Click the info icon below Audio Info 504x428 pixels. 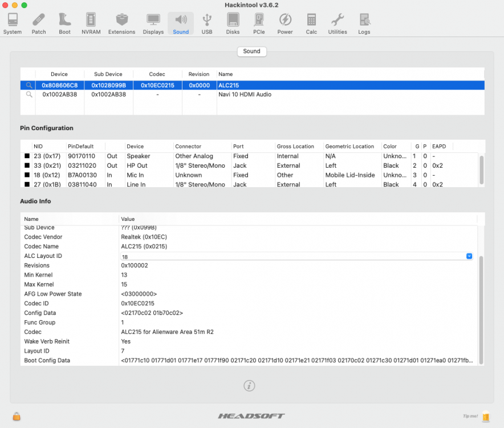[249, 386]
